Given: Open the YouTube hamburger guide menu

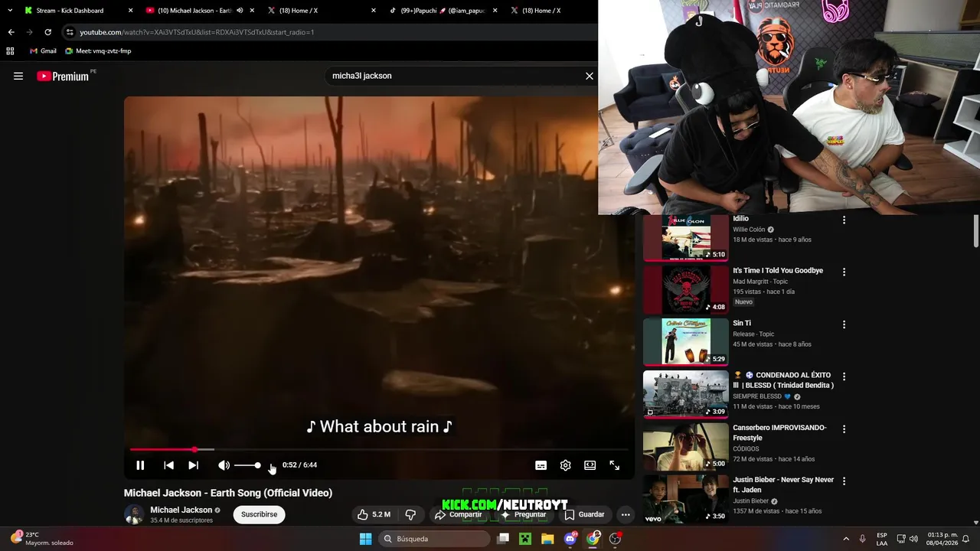Looking at the screenshot, I should click(18, 76).
